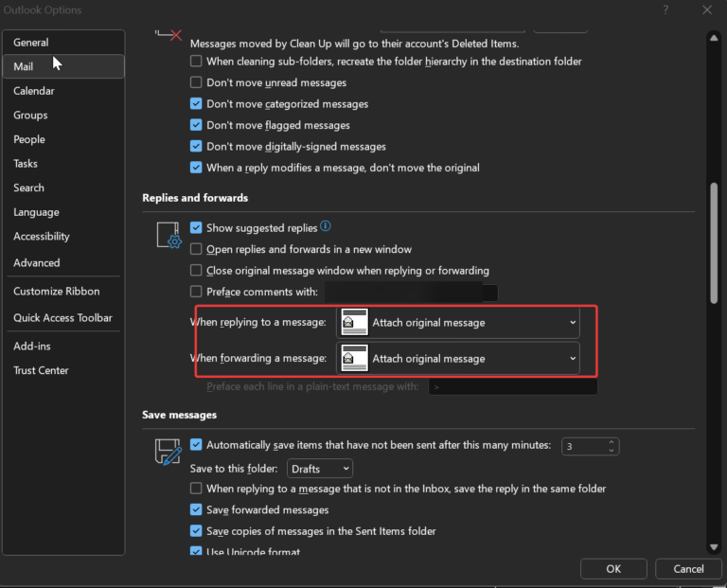The width and height of the screenshot is (727, 588).
Task: Click the Preface comments with text field
Action: pos(411,293)
